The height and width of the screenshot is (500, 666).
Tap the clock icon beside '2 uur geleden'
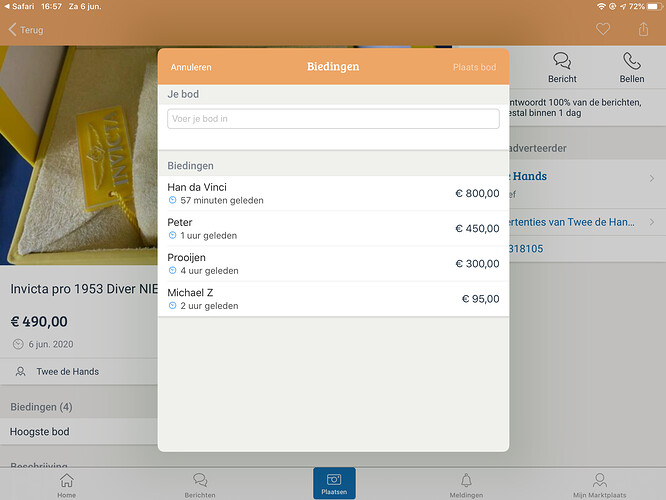pos(172,305)
